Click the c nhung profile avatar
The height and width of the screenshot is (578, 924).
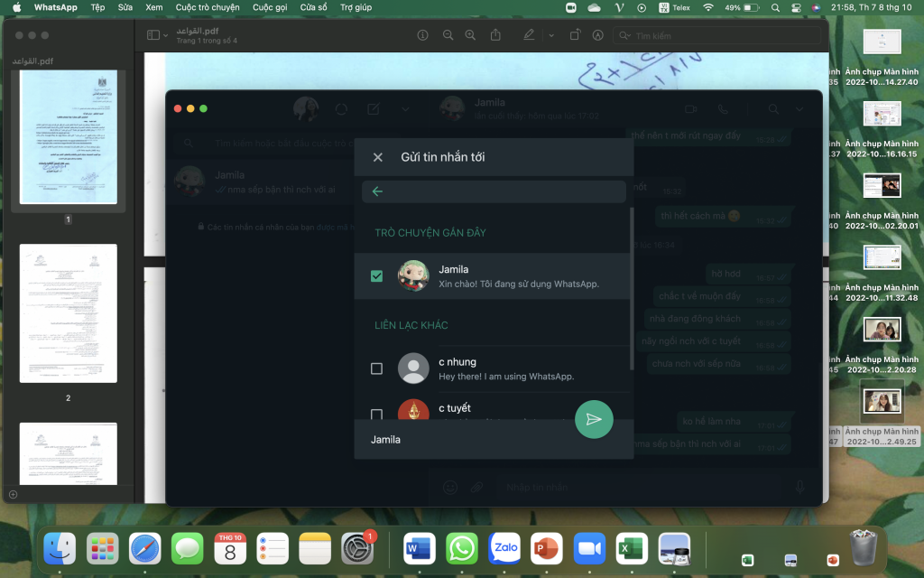coord(413,368)
